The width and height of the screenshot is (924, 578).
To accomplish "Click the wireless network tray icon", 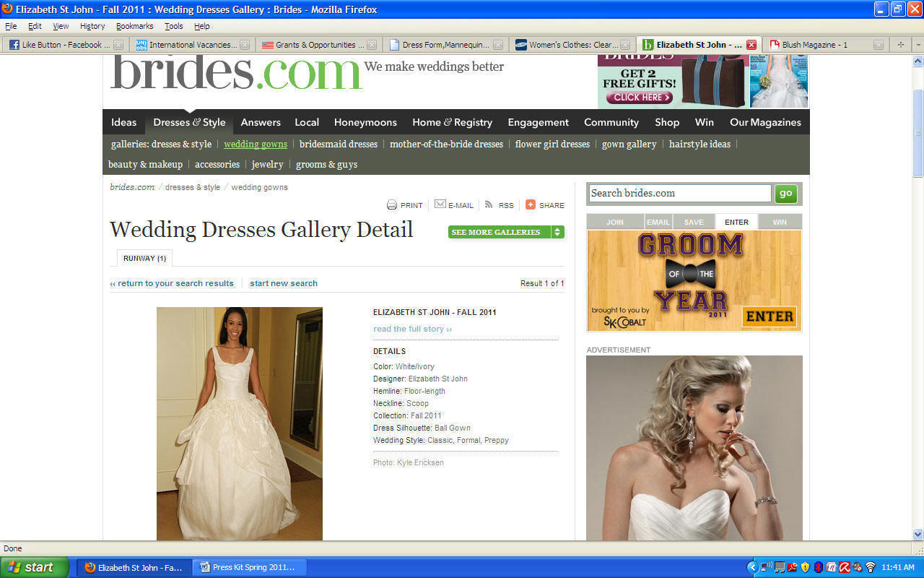I will click(x=870, y=567).
